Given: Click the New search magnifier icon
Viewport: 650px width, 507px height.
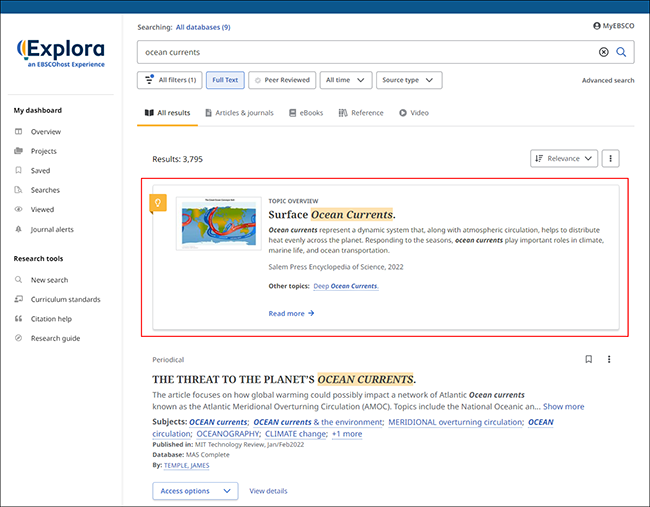Looking at the screenshot, I should (18, 280).
